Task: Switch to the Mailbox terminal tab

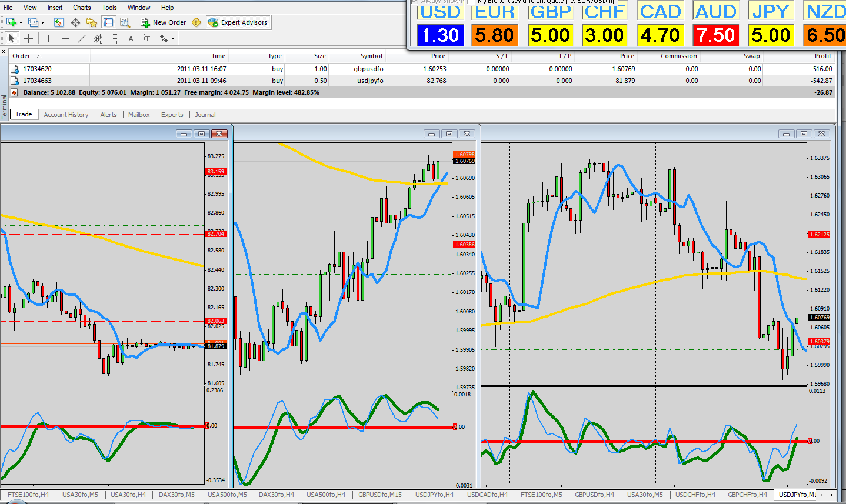Action: coord(139,115)
